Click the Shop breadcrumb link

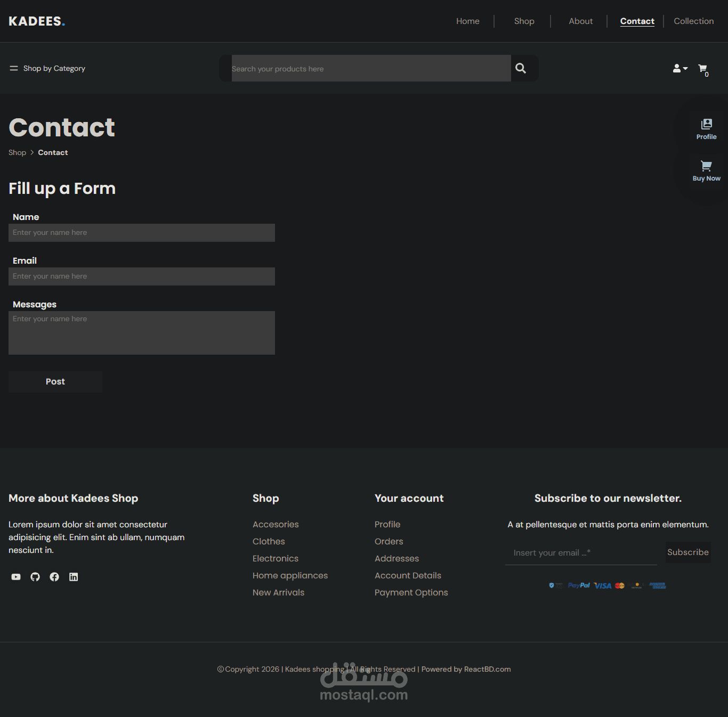point(17,153)
